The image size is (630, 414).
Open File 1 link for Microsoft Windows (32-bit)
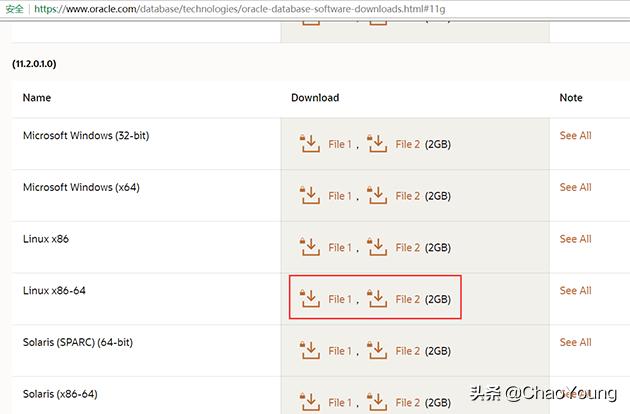(x=340, y=144)
